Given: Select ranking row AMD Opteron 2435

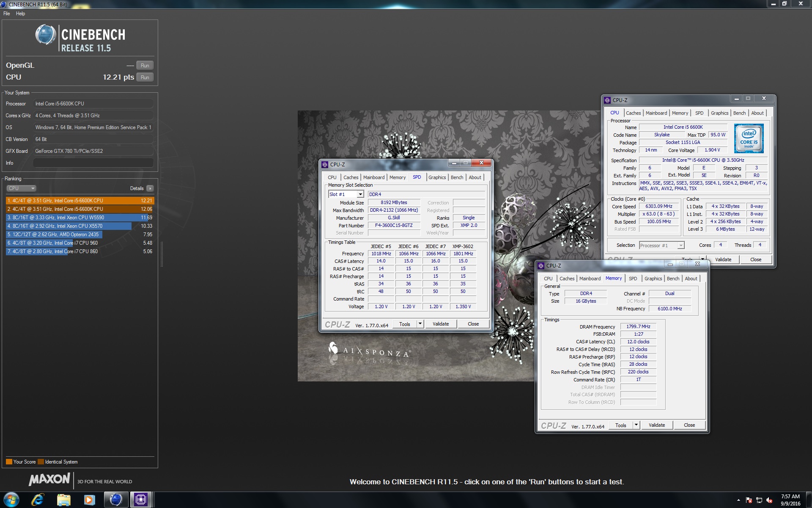Looking at the screenshot, I should pos(80,235).
